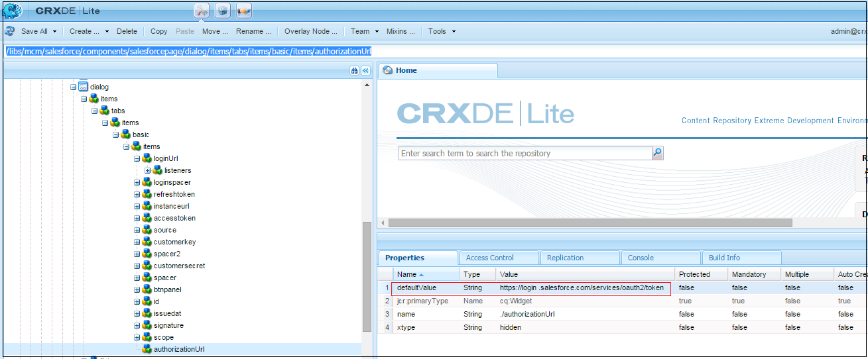Open the Create dropdown arrow
Viewport: 868px width, 359px height.
point(107,31)
